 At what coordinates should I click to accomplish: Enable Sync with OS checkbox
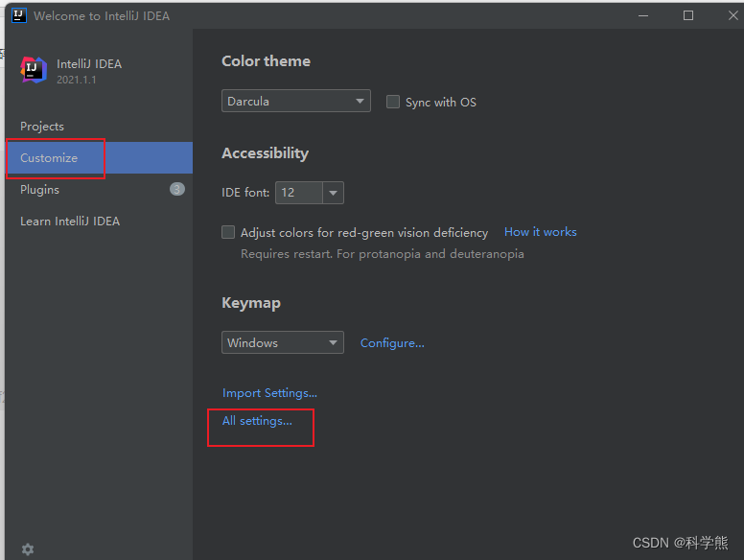tap(393, 102)
